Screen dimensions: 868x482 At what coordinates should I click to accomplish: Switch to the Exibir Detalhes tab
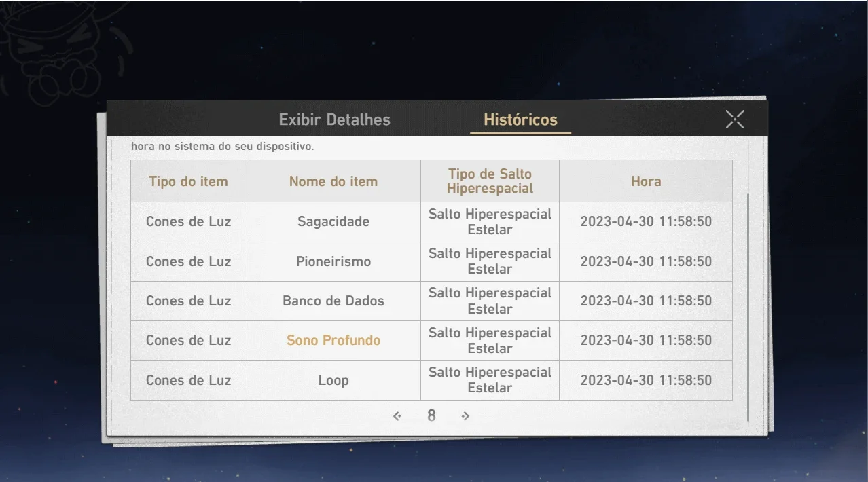coord(334,120)
